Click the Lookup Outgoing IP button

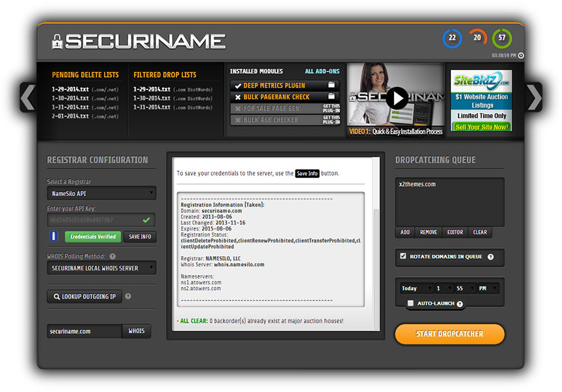(84, 297)
